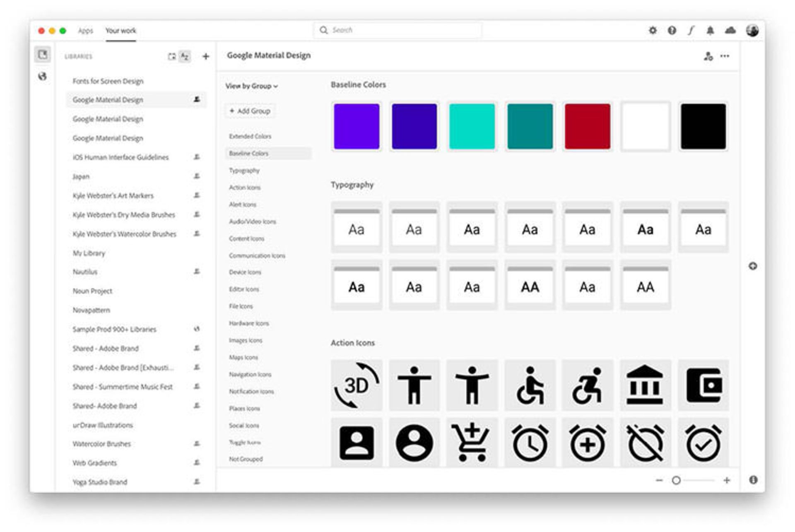This screenshot has width=795, height=532.
Task: Click the alphabetical sort icon above libraries
Action: coord(185,56)
